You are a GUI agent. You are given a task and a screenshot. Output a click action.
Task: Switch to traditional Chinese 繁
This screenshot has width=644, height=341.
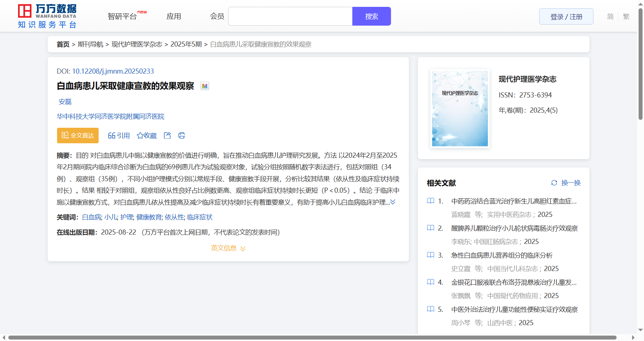(626, 17)
